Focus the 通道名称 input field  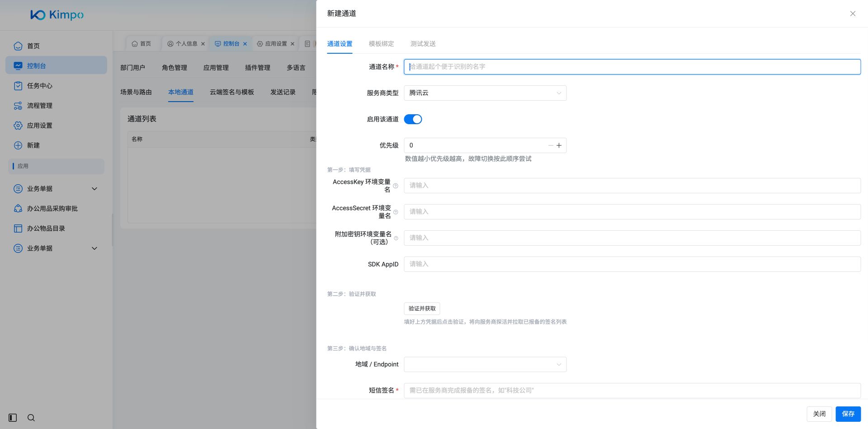pyautogui.click(x=632, y=67)
